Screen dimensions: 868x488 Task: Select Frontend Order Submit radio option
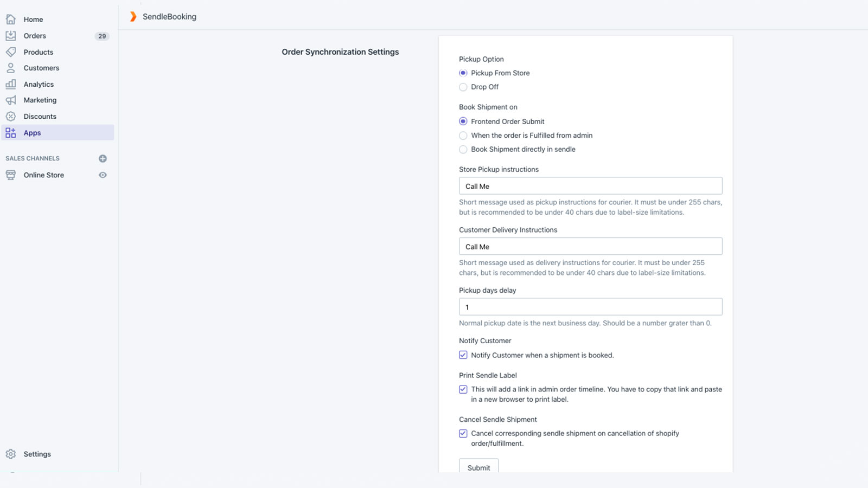pos(463,121)
